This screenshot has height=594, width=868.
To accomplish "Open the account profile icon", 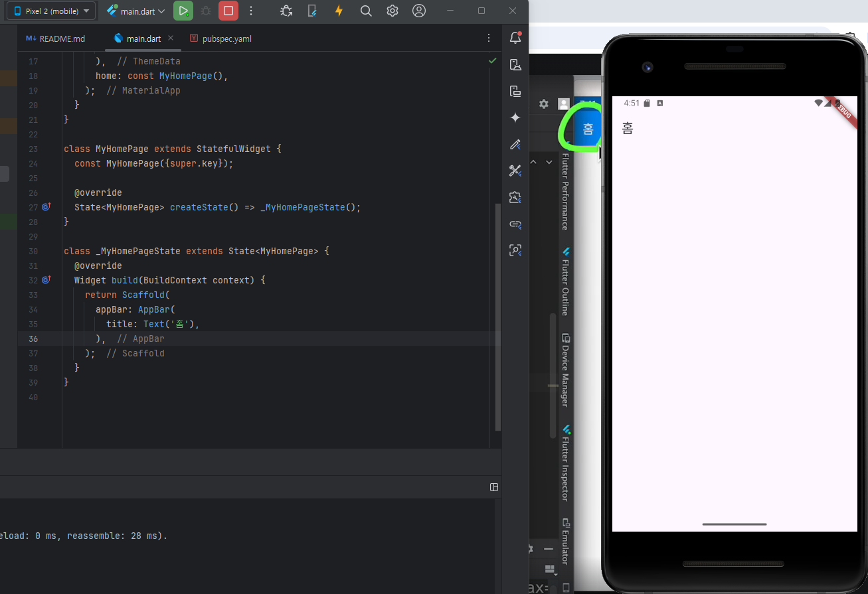I will click(419, 11).
